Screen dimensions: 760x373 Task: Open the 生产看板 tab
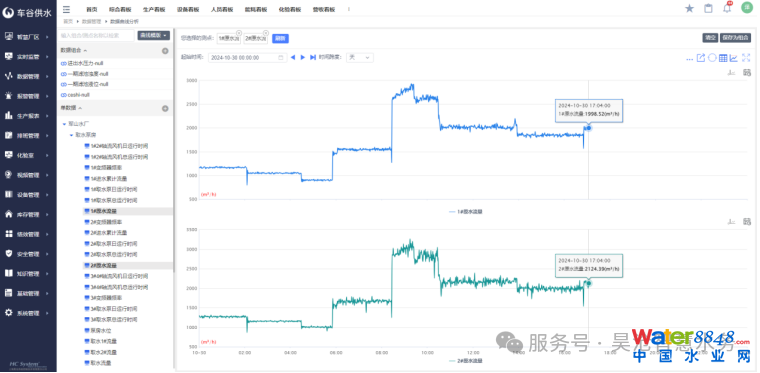click(154, 9)
